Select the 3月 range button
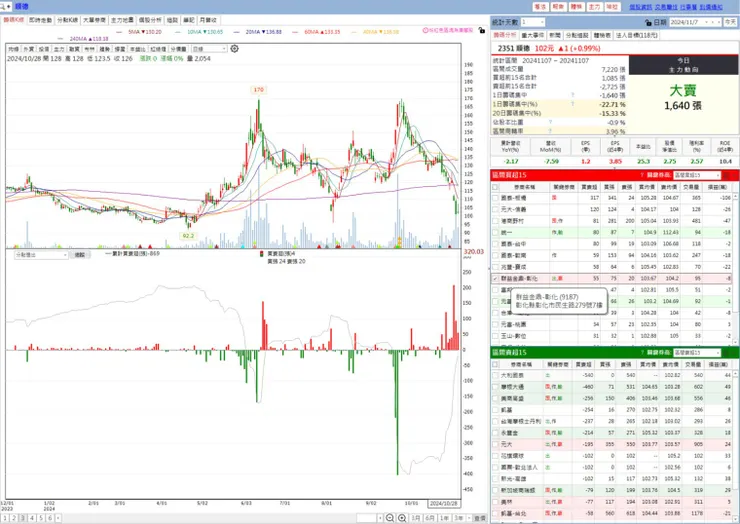 [416, 518]
